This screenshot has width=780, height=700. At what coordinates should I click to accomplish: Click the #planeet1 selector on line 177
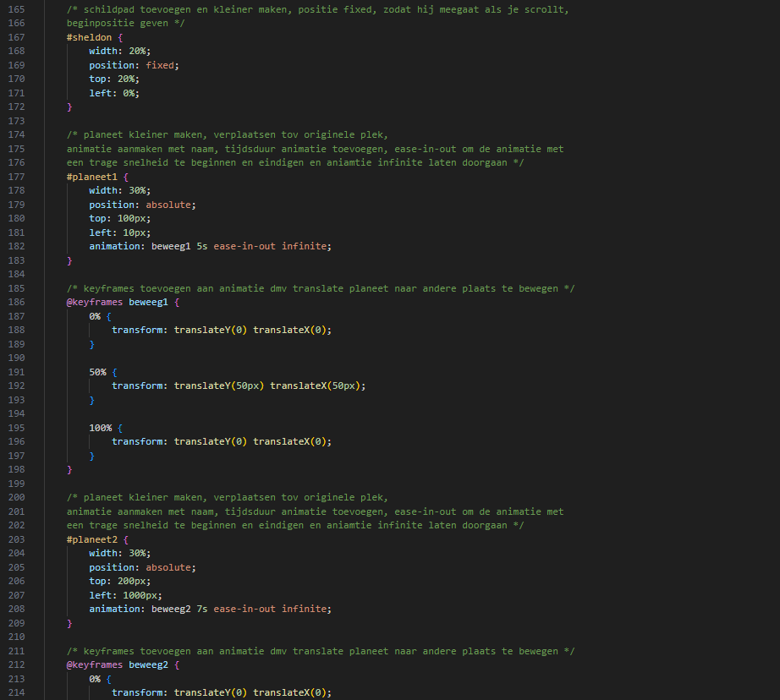point(92,177)
